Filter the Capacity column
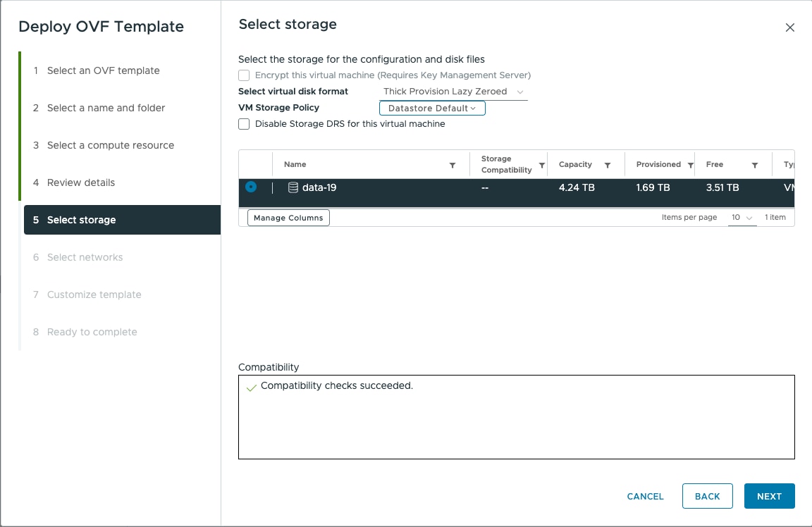The image size is (812, 527). coord(608,165)
